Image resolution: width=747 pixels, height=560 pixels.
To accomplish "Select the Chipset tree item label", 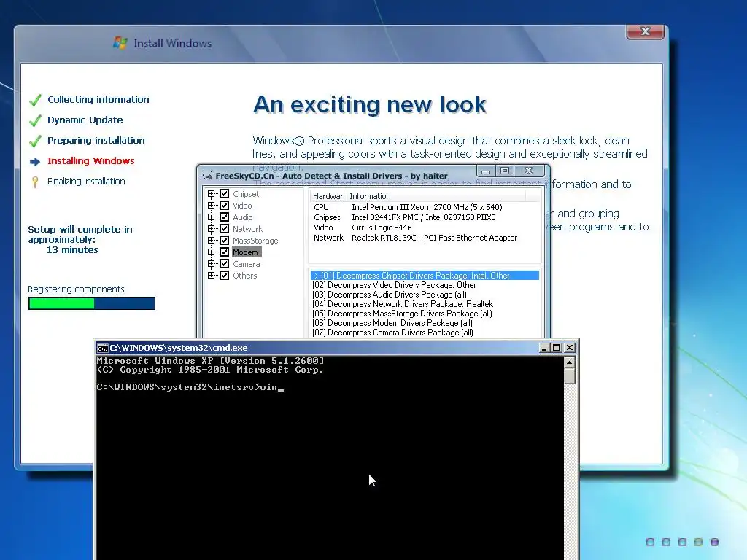I will pyautogui.click(x=246, y=194).
